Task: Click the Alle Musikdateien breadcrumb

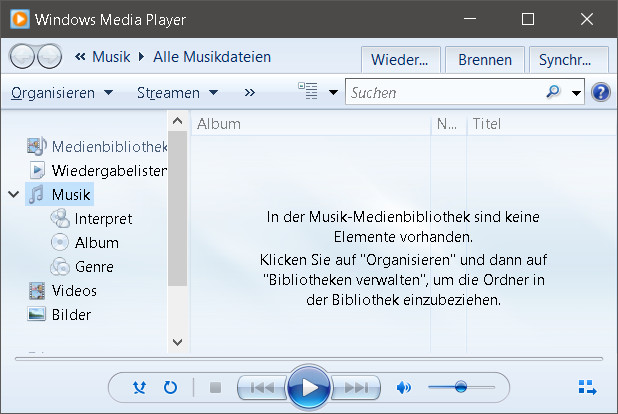Action: pos(212,57)
